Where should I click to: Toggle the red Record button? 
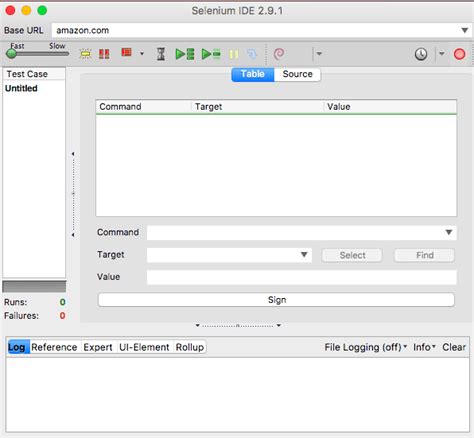459,54
